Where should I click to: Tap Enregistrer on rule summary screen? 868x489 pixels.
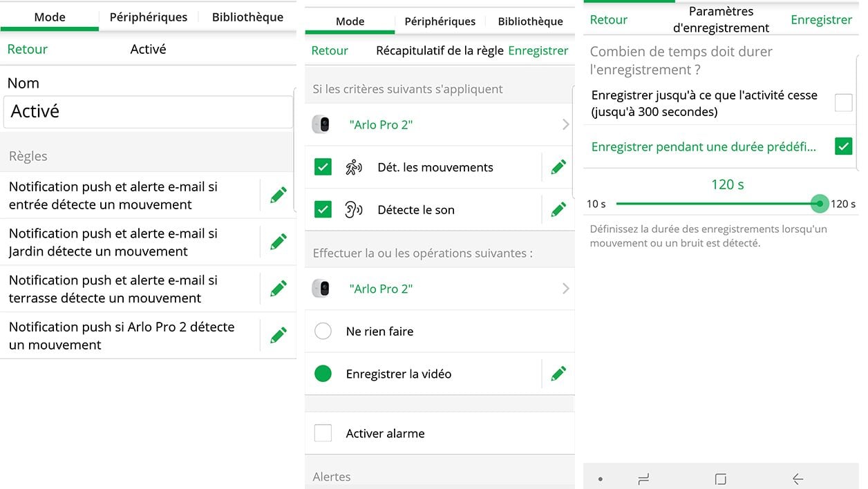click(x=538, y=50)
